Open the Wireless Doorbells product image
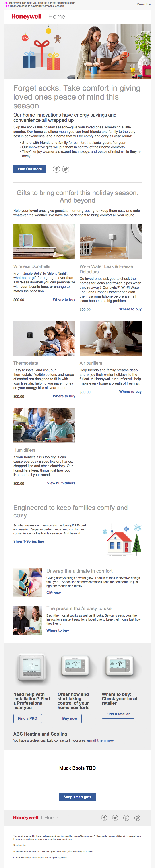155x868 pixels. coord(44,242)
